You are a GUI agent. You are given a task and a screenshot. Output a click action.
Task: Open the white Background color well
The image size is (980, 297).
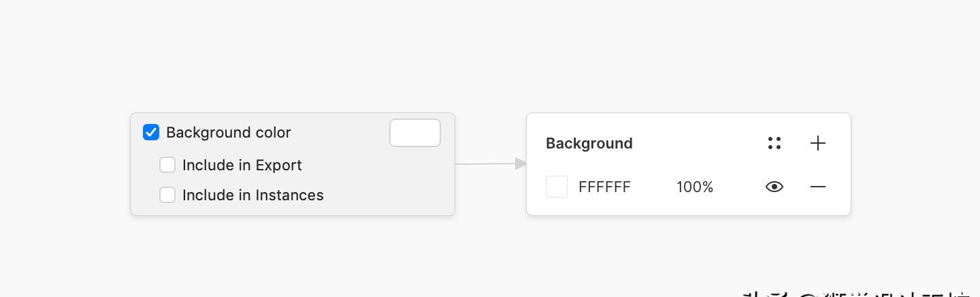tap(415, 133)
